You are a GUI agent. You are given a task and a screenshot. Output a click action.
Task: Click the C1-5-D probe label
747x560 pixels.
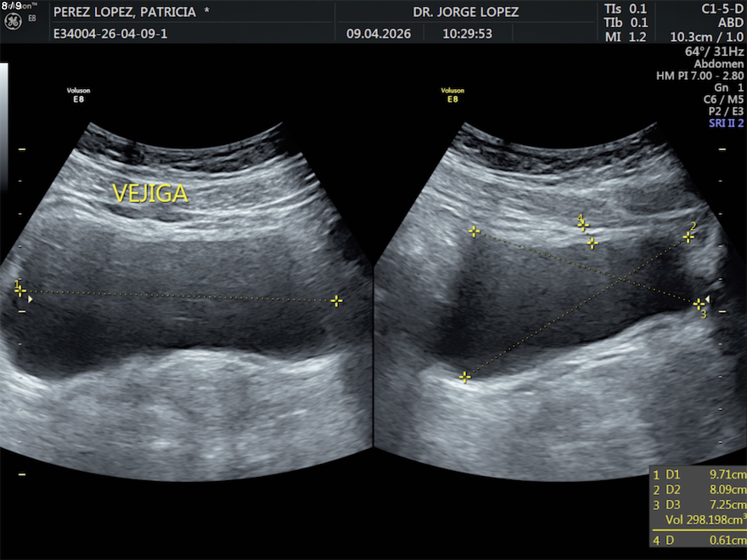722,9
